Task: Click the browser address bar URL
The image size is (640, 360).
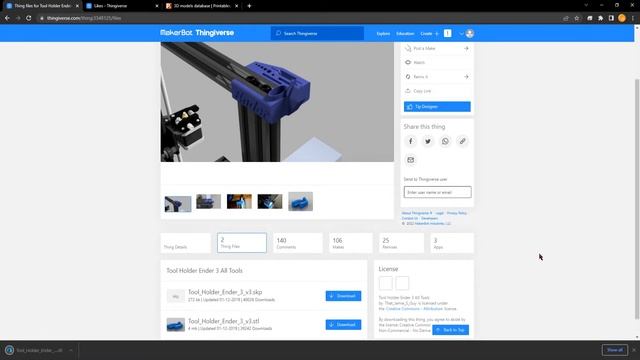Action: (x=84, y=18)
